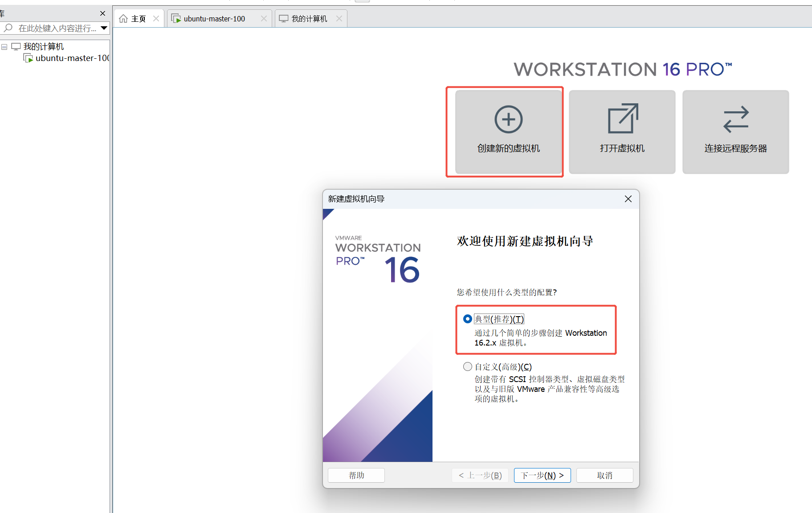Select 我的计算机 in the library tree
Screen dimensions: 812x513
pos(44,47)
